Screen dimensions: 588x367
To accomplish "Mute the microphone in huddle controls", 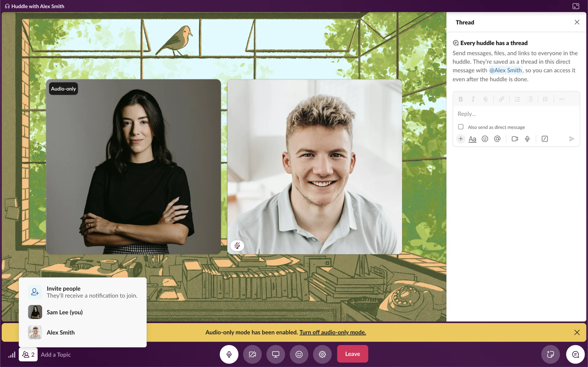I will 229,354.
